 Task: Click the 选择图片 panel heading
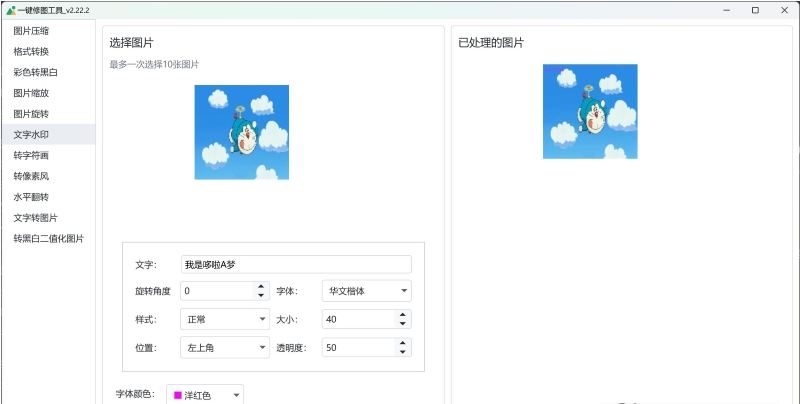click(131, 43)
